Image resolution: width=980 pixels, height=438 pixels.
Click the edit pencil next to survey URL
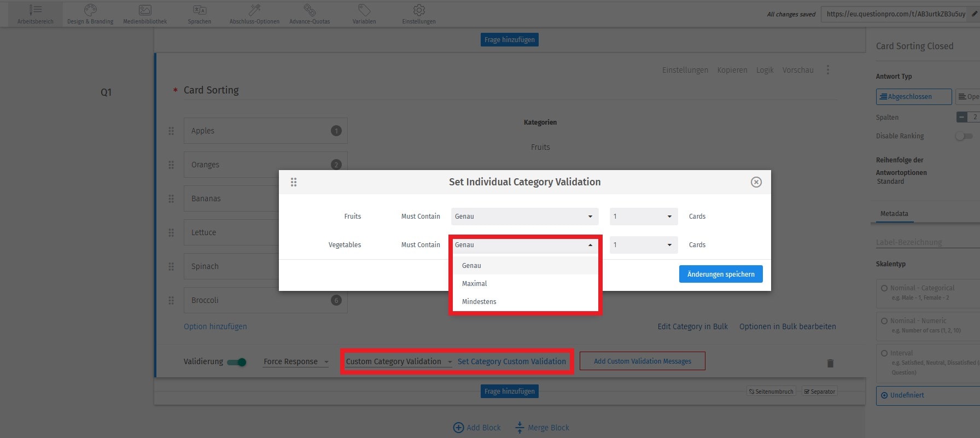point(974,14)
